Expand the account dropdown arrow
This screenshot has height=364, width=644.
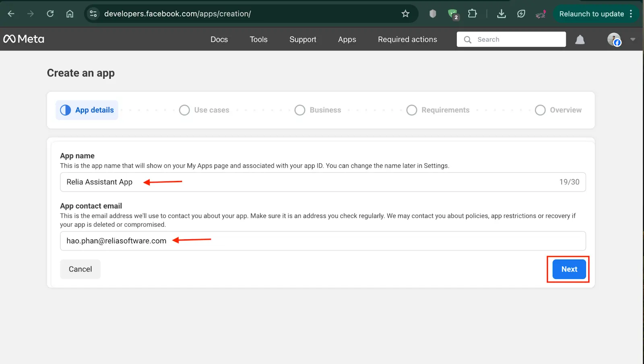(633, 39)
